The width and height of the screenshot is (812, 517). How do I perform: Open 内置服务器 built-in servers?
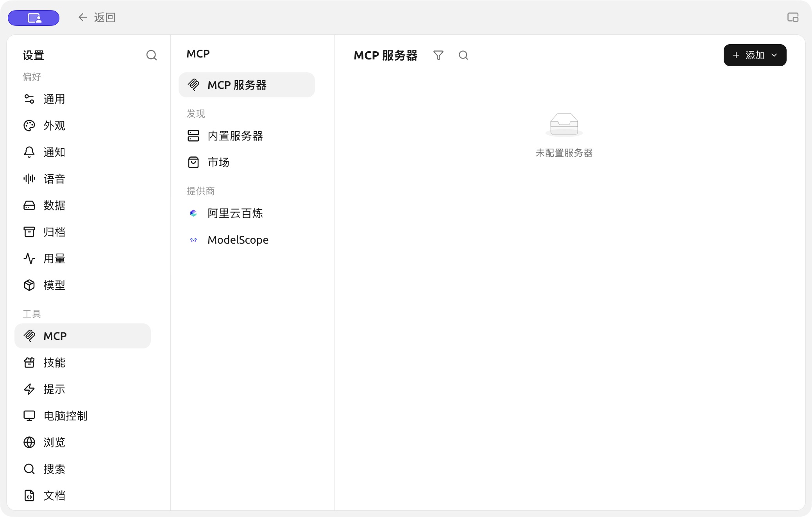[247, 136]
